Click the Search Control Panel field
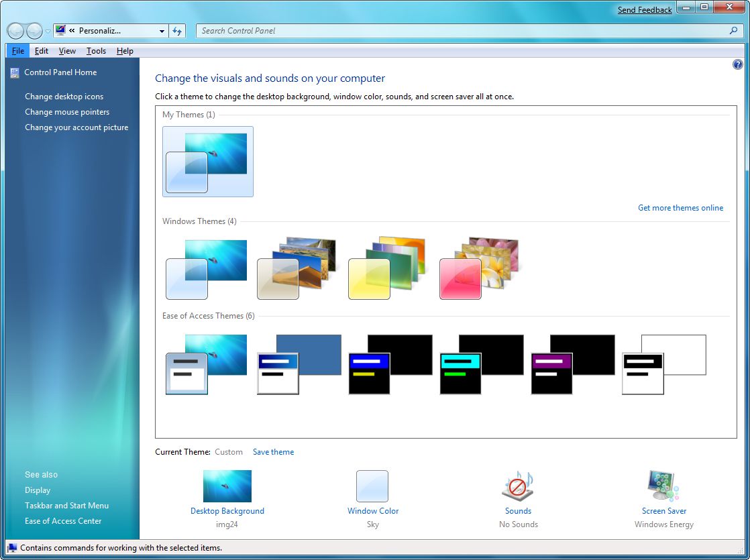This screenshot has height=560, width=750. point(463,31)
